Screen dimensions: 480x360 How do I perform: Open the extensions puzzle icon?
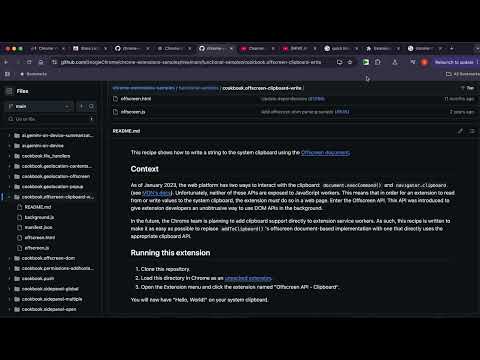377,62
